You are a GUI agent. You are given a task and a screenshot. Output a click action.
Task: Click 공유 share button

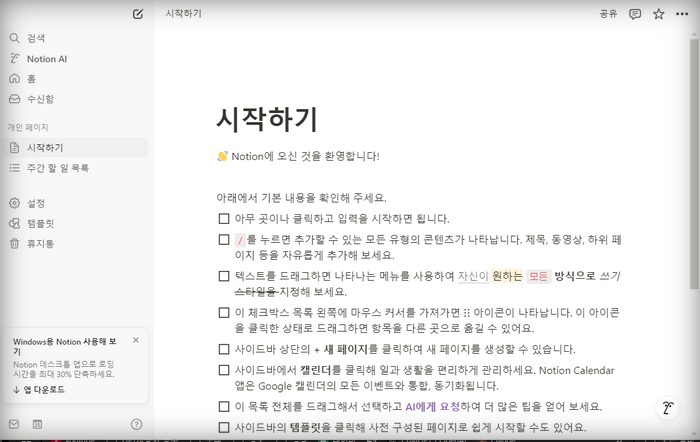(x=608, y=14)
